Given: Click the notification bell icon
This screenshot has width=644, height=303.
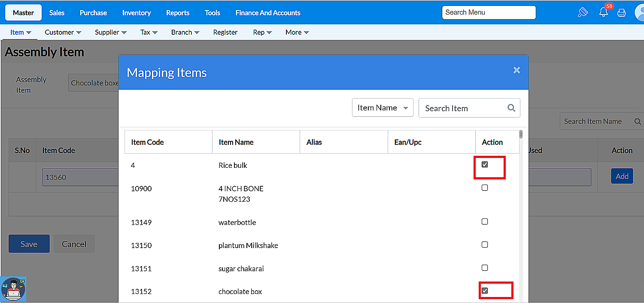Looking at the screenshot, I should 604,12.
